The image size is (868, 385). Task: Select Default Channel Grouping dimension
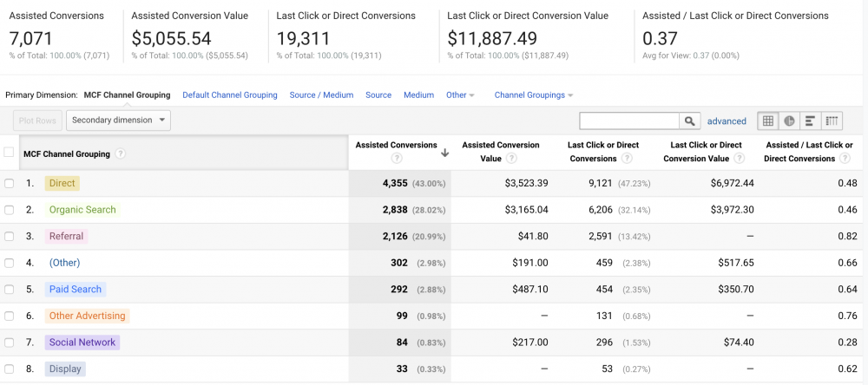tap(230, 95)
